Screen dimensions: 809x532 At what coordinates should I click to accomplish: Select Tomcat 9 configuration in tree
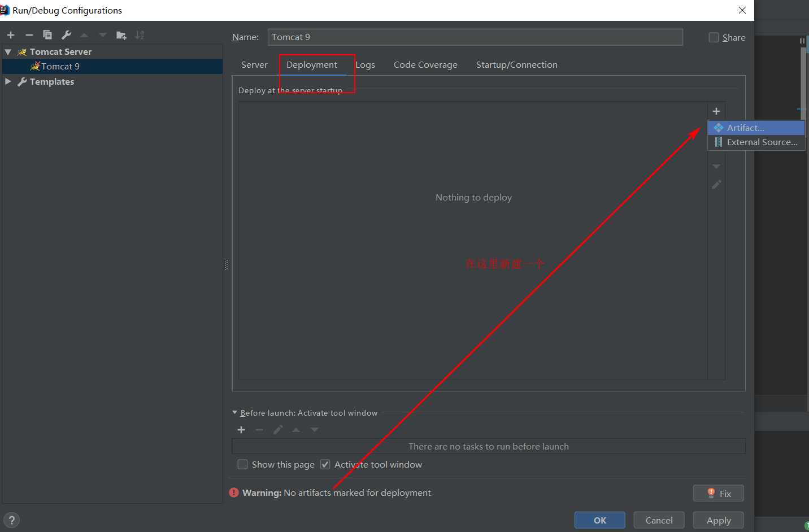112,66
